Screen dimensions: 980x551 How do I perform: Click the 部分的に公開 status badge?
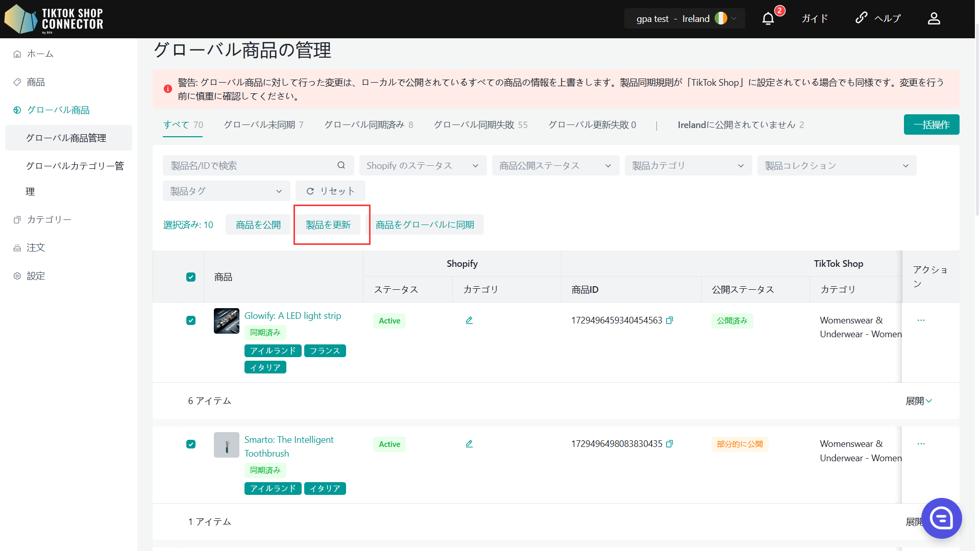740,444
